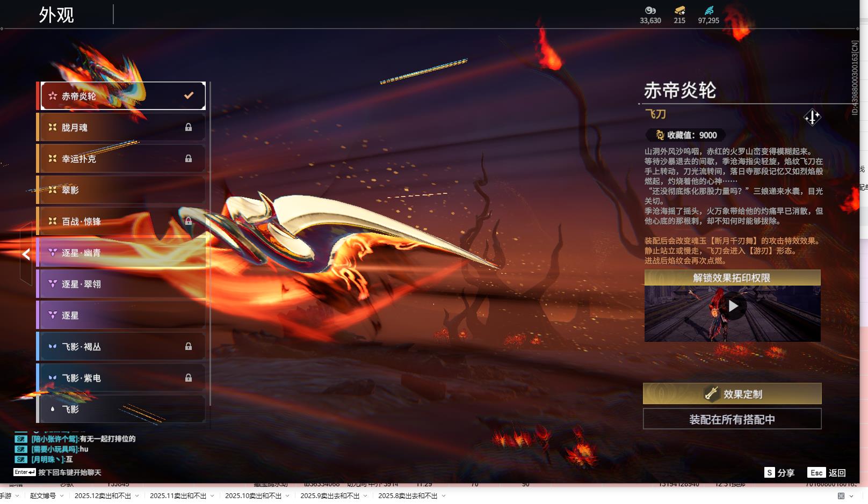Click the 效果定制 button
The width and height of the screenshot is (868, 504).
pos(732,394)
